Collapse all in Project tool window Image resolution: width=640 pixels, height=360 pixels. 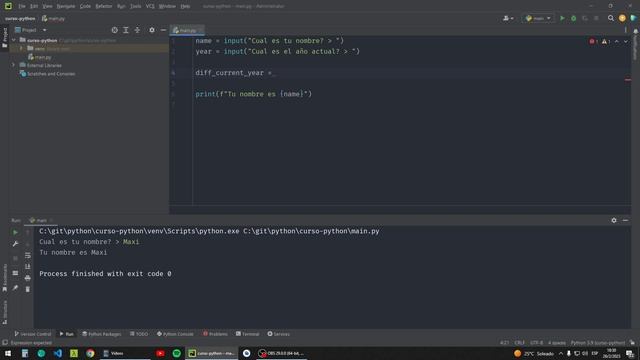point(137,30)
